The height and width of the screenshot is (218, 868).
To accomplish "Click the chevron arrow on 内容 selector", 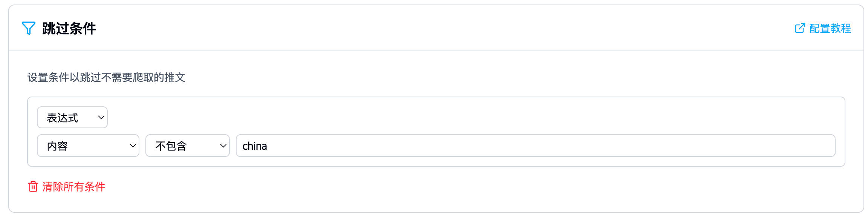I will (133, 146).
